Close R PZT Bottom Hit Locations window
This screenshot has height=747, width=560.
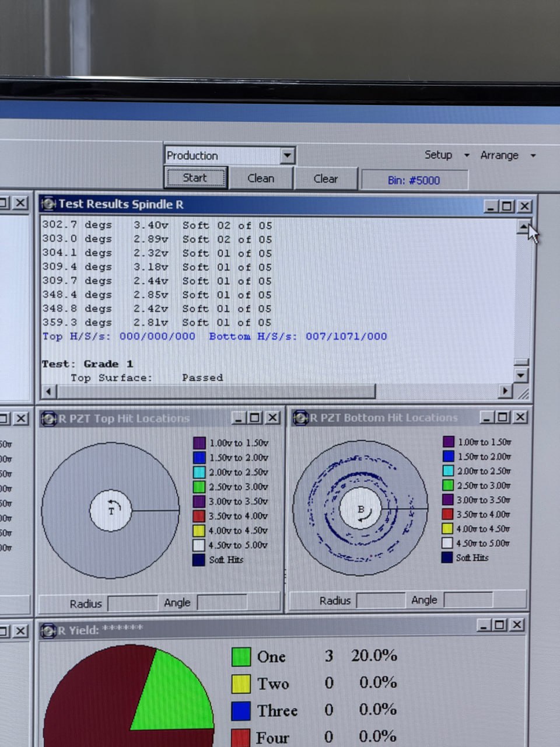[x=520, y=417]
